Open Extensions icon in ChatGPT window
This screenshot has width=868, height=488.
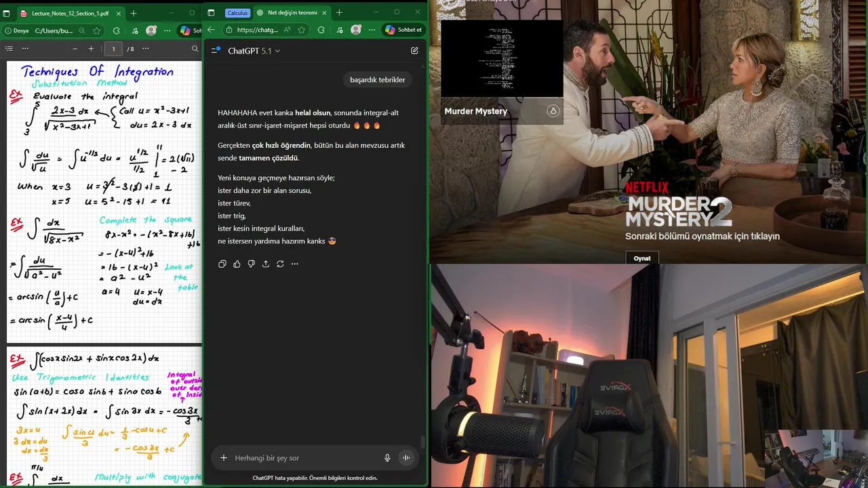321,30
